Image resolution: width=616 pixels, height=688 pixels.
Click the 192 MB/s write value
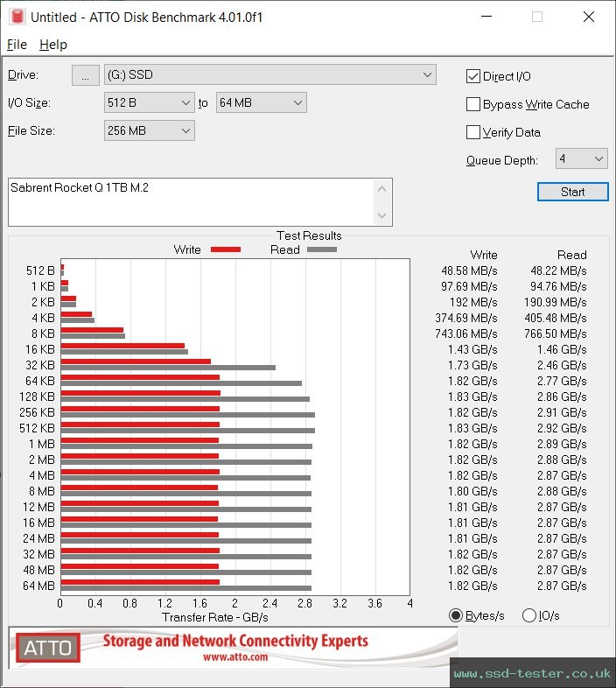tap(473, 302)
